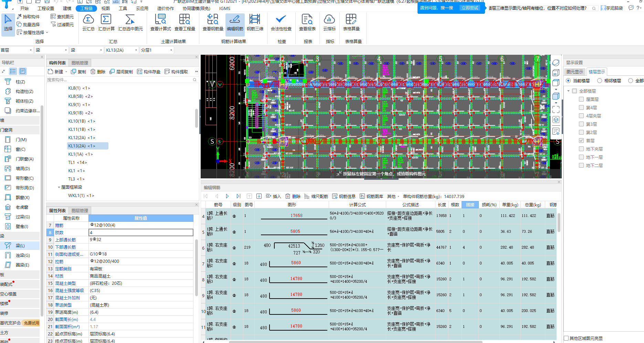The image size is (644, 343).
Task: Open the 工程设置 ribbon tab
Action: point(46,8)
